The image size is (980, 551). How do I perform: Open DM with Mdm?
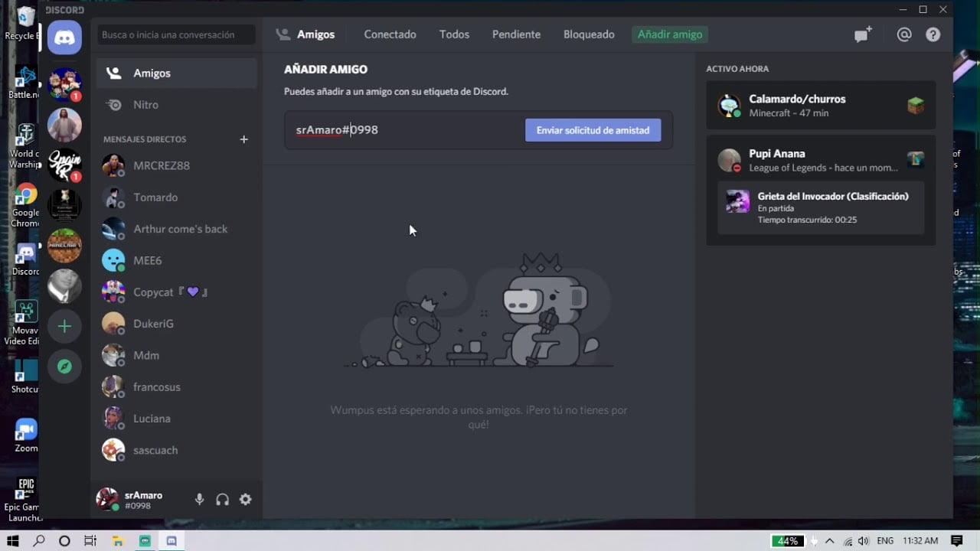tap(176, 355)
